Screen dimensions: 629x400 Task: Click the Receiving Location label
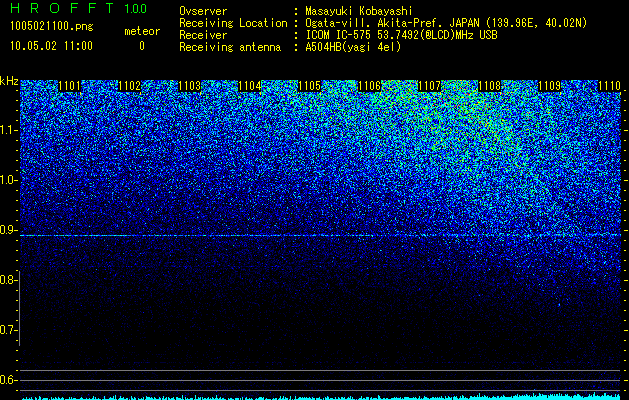point(233,23)
